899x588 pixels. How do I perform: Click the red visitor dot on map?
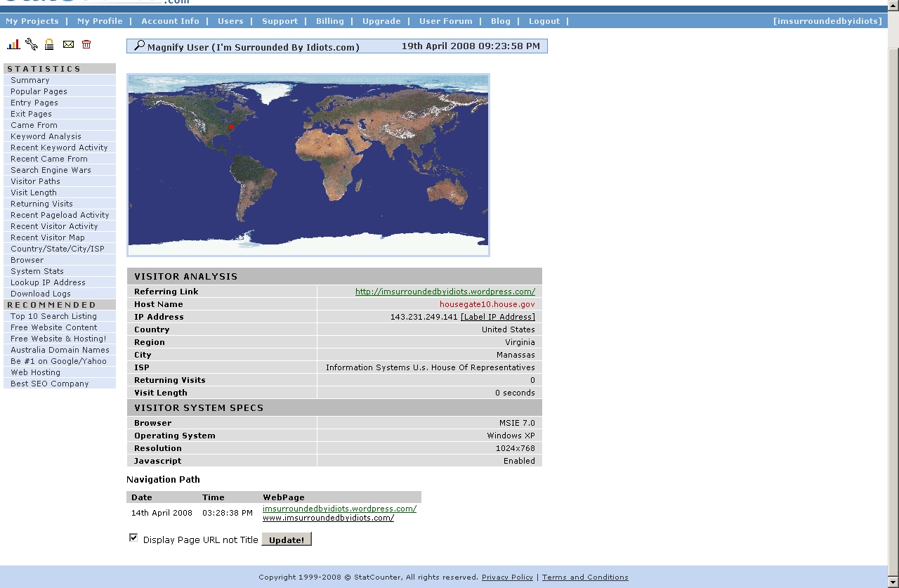point(230,127)
